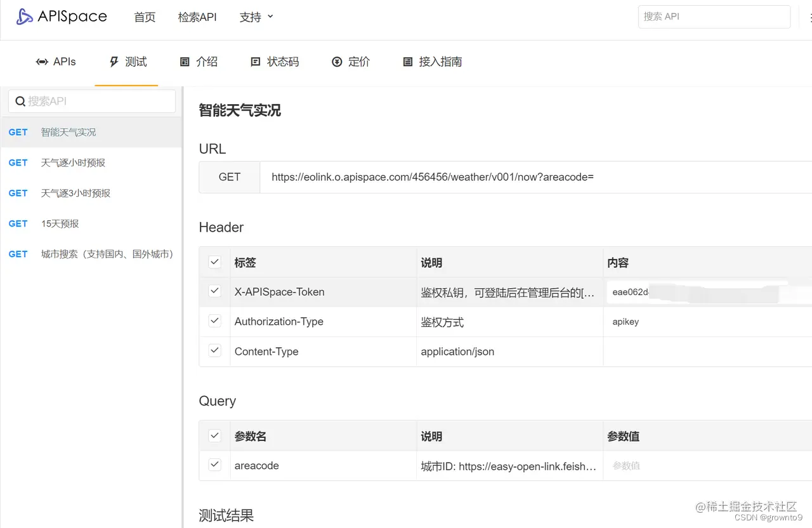The height and width of the screenshot is (528, 812).
Task: Click the Content-Type empty value field
Action: [x=709, y=352]
